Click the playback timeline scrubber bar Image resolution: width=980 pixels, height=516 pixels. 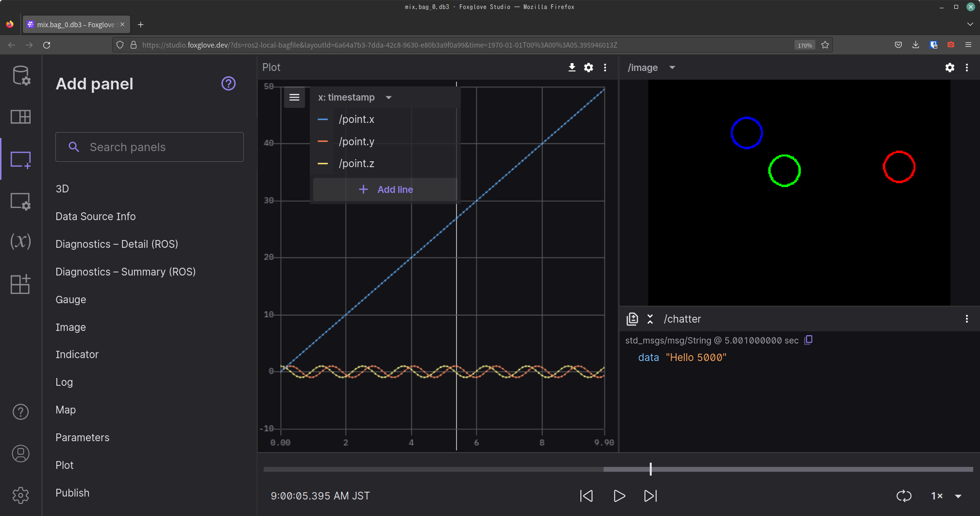point(618,469)
